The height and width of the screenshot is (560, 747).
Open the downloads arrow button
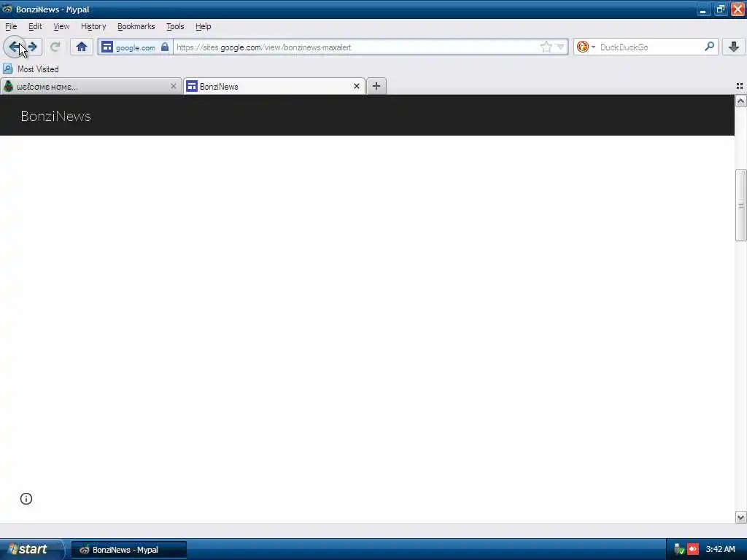pos(734,47)
